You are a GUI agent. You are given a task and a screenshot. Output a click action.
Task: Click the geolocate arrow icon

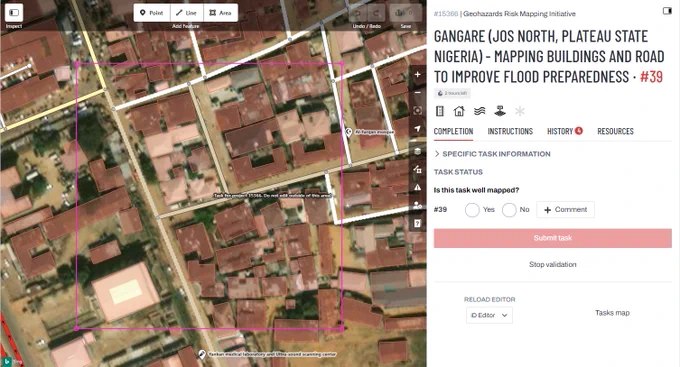(417, 128)
